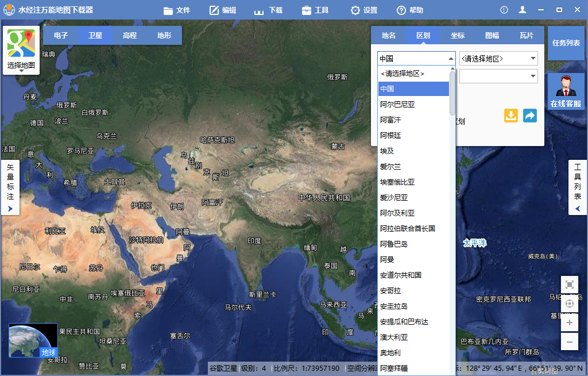Switch to 电子 electronic map type
This screenshot has height=376, width=588.
click(61, 35)
